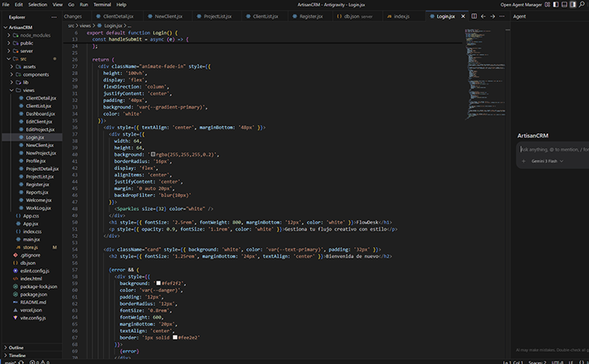
Task: Click the main git branch indicator
Action: (x=10, y=362)
